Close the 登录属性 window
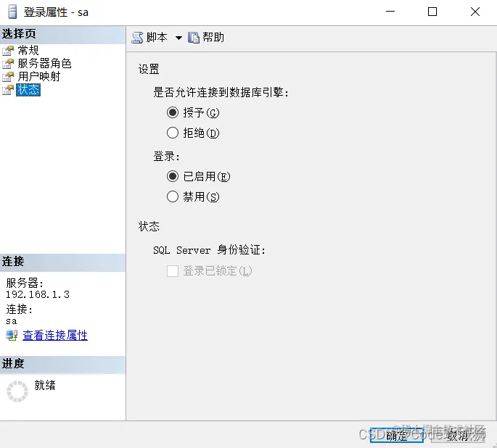Viewport: 497px width, 448px height. coord(475,12)
